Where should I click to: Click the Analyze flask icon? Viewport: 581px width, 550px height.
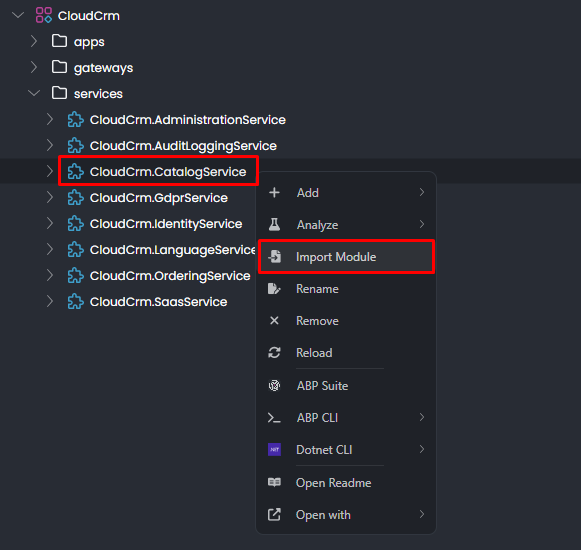click(x=274, y=224)
